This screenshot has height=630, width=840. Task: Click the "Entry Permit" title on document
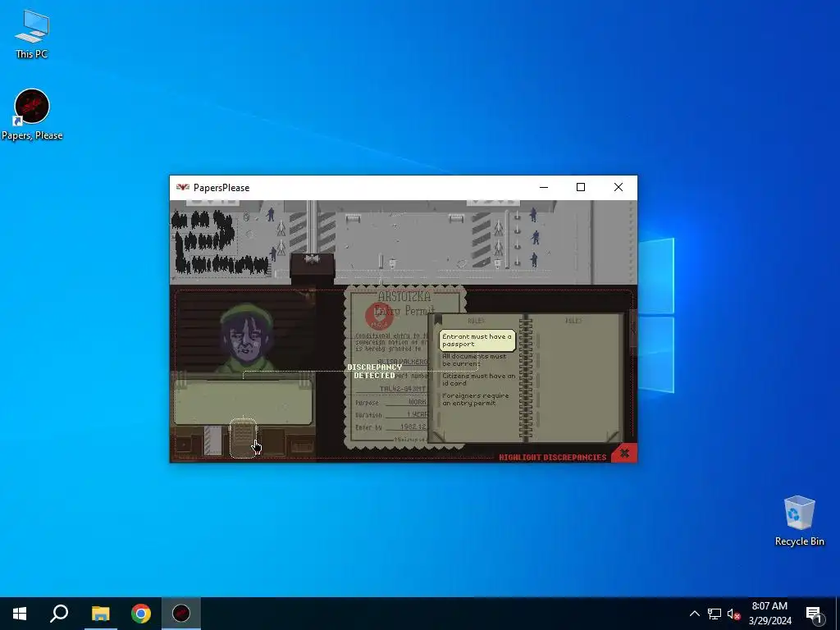pos(404,310)
